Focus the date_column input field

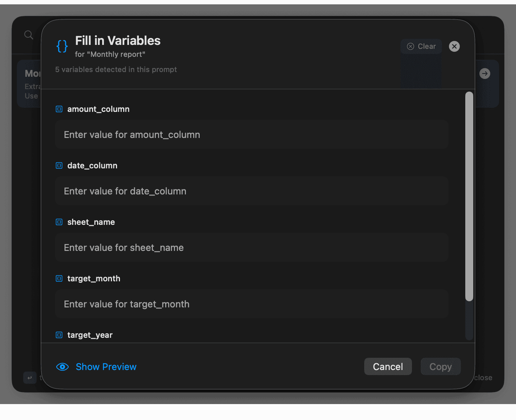251,191
